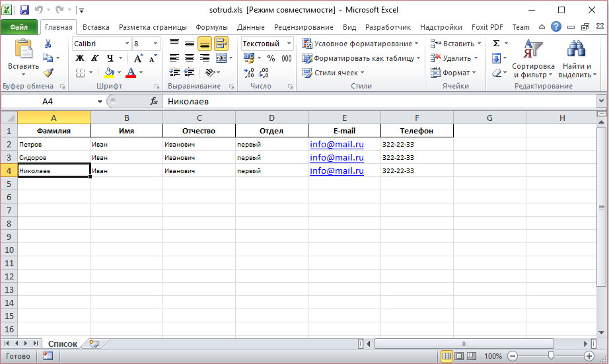Click the Percent style icon
The height and width of the screenshot is (364, 609).
pyautogui.click(x=271, y=58)
